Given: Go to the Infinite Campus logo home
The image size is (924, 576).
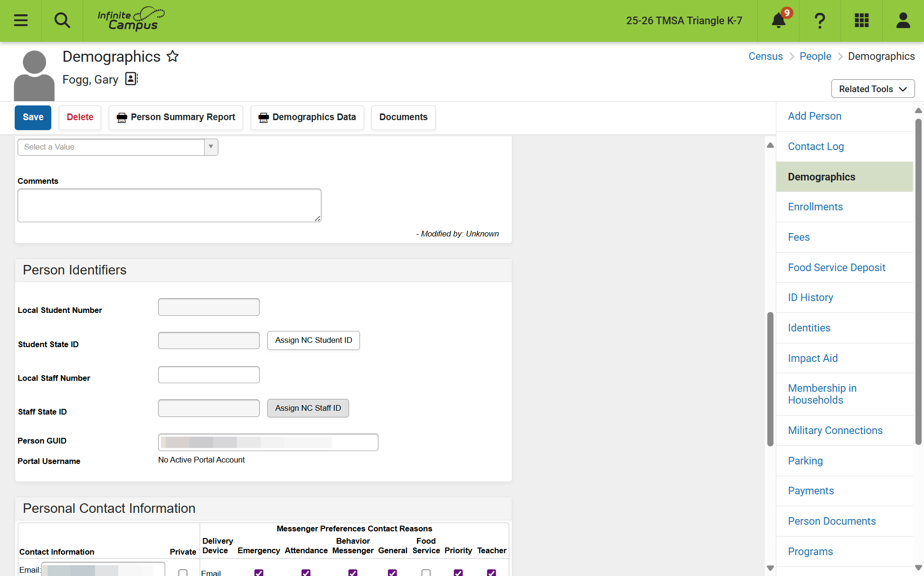Looking at the screenshot, I should pyautogui.click(x=131, y=19).
